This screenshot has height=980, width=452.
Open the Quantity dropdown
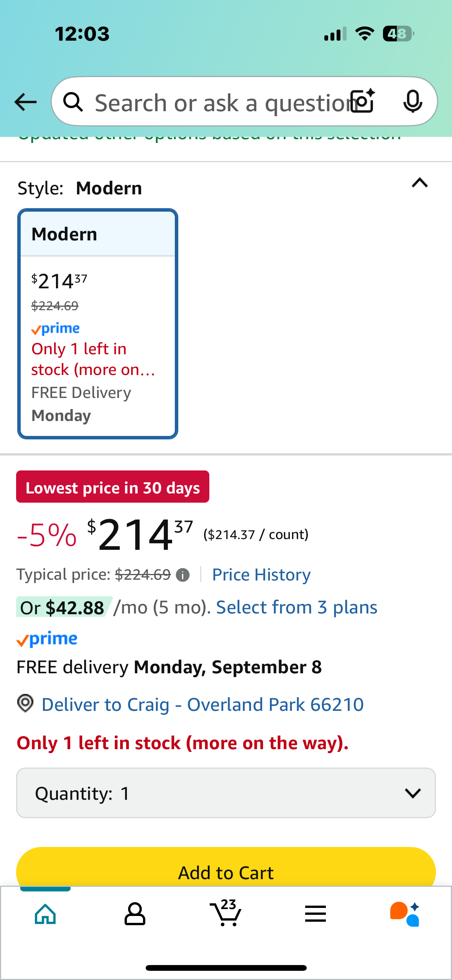pyautogui.click(x=226, y=793)
